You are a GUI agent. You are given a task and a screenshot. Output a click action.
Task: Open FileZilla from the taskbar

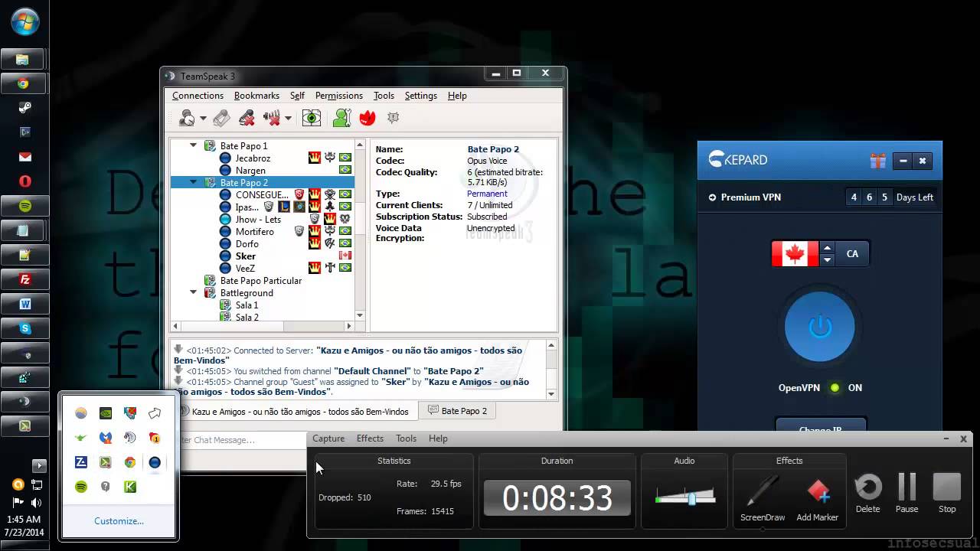[x=24, y=279]
